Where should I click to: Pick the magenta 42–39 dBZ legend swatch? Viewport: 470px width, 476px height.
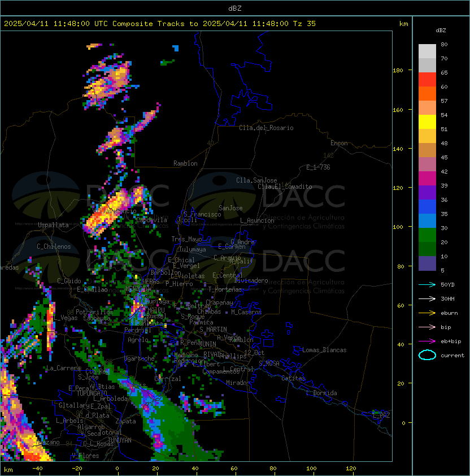tap(427, 179)
